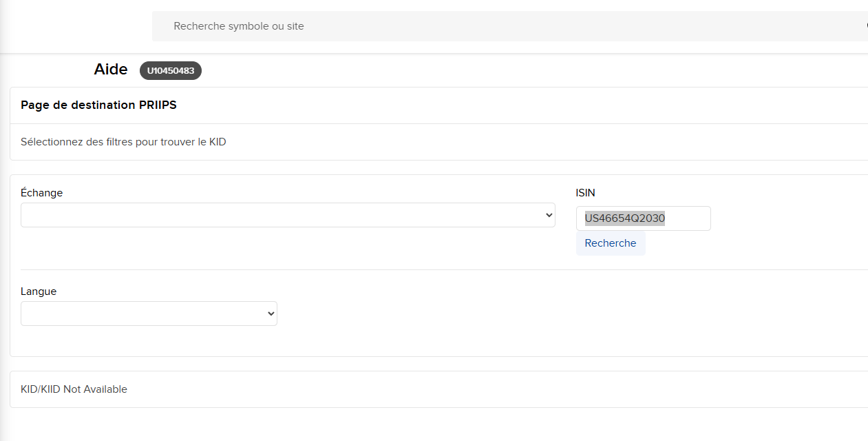
Task: Open the Échange dropdown
Action: (x=288, y=215)
